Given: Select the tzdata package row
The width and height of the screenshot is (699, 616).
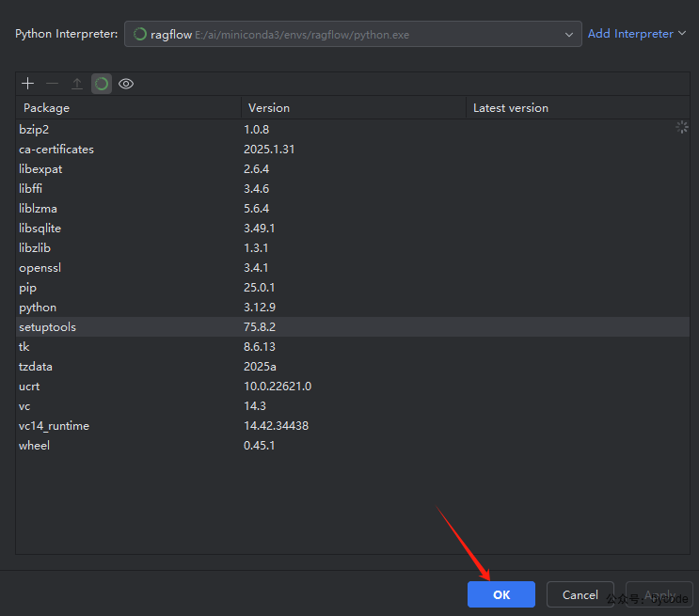Looking at the screenshot, I should [x=353, y=367].
